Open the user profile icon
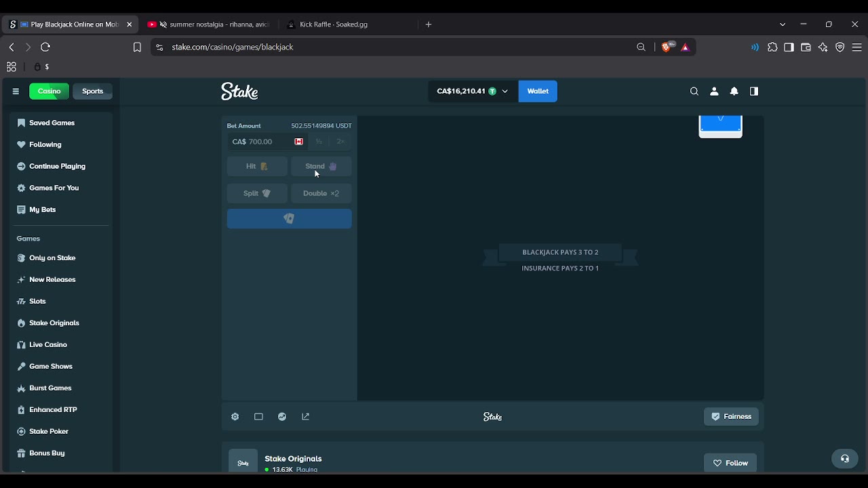868x488 pixels. click(714, 91)
